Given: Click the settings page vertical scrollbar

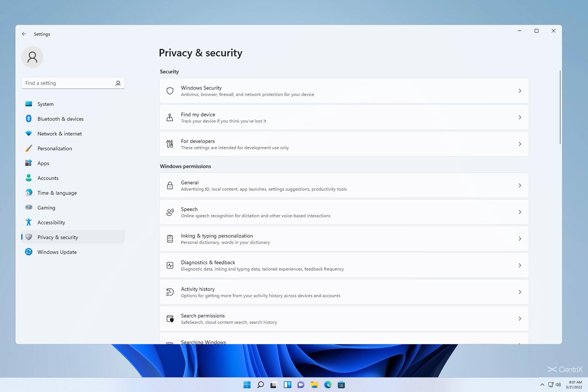Looking at the screenshot, I should click(x=560, y=107).
